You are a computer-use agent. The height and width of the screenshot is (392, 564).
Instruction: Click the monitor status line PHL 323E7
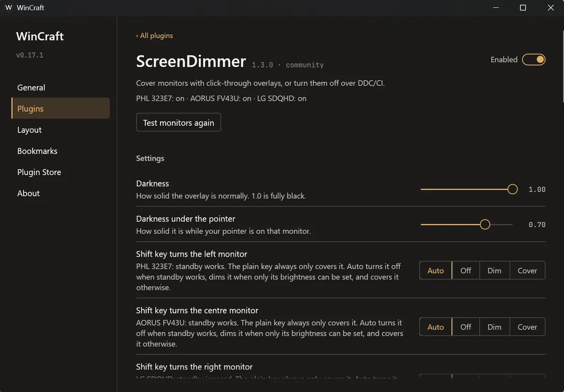(x=221, y=99)
